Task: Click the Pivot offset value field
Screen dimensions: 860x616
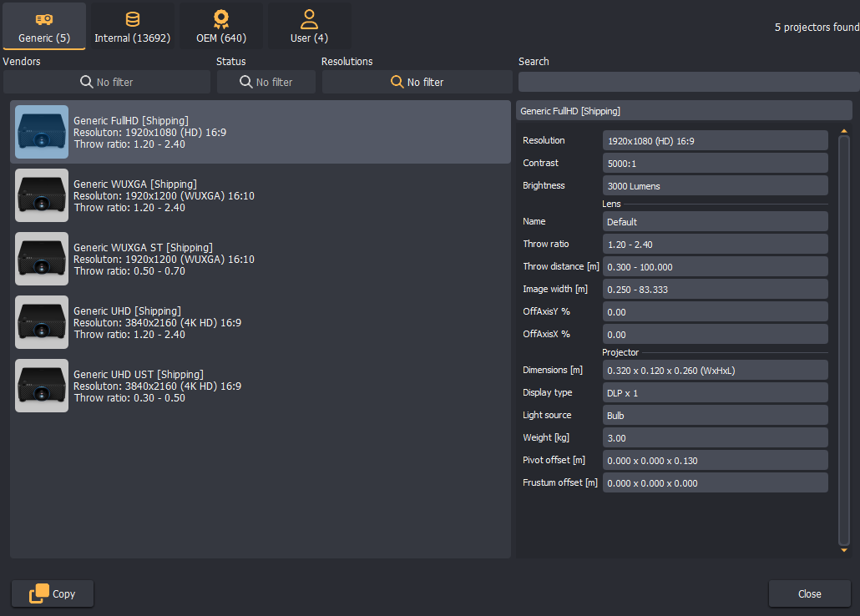Action: [716, 460]
